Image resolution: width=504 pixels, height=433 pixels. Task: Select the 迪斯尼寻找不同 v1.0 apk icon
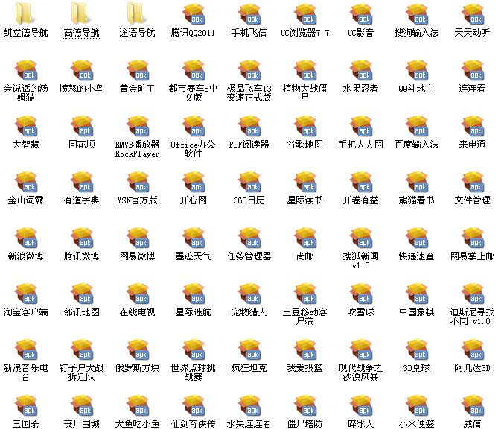click(473, 294)
